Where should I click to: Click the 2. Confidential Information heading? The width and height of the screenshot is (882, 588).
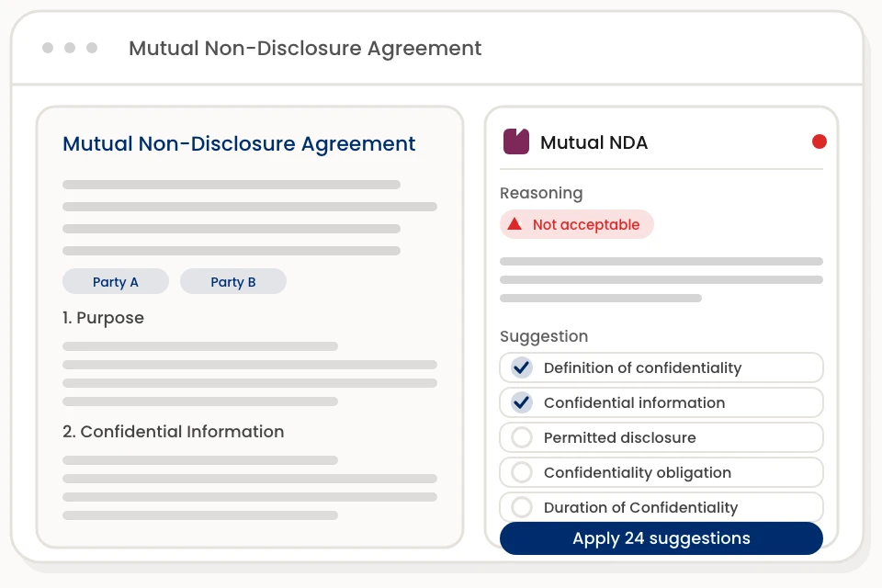(x=174, y=432)
